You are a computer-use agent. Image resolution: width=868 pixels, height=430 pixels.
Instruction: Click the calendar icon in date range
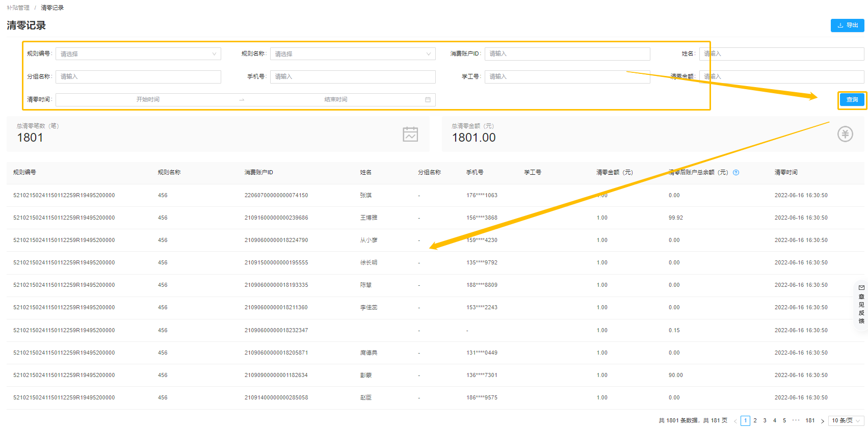click(x=428, y=100)
